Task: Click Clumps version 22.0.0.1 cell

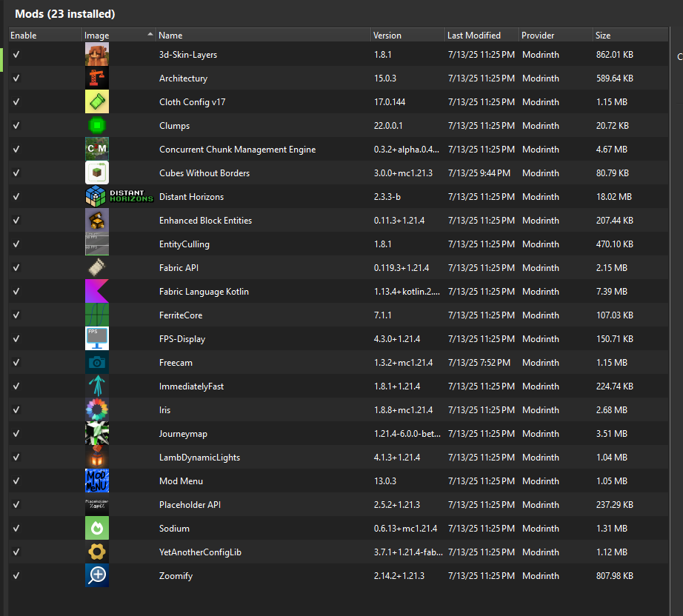Action: click(388, 126)
